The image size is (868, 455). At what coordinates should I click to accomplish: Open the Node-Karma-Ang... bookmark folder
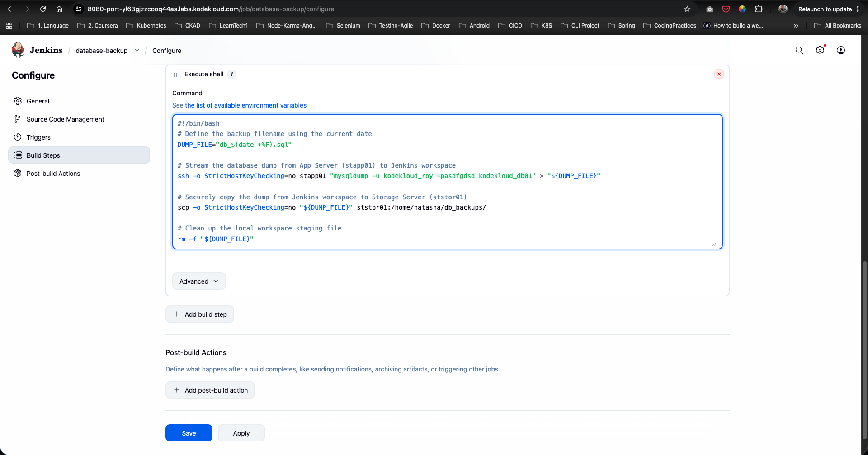tap(287, 26)
